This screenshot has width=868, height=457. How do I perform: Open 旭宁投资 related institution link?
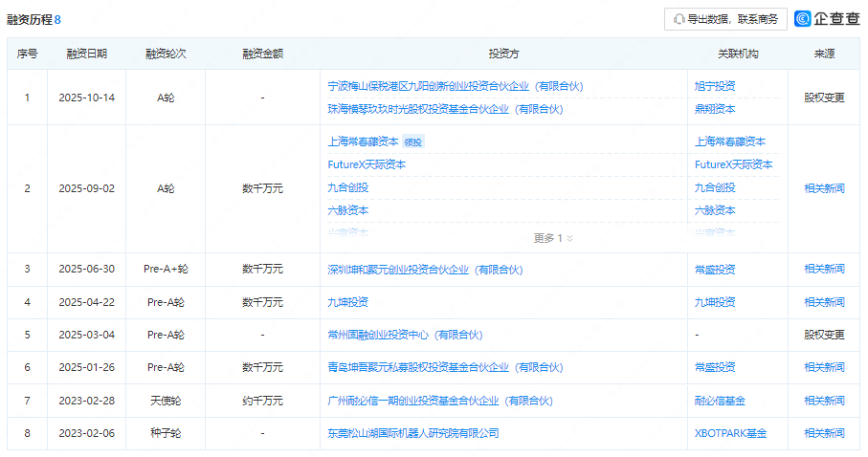(715, 86)
